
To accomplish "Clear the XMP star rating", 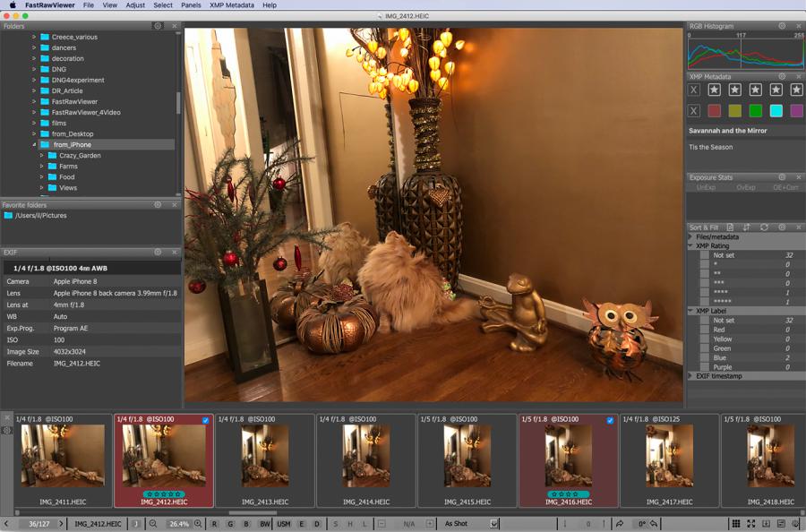I will click(x=694, y=90).
